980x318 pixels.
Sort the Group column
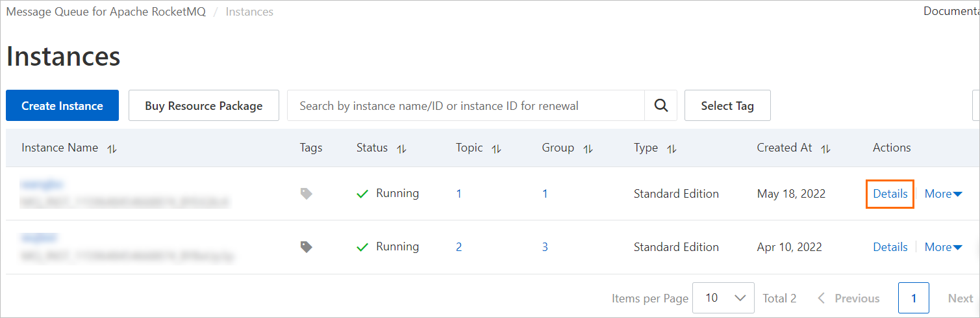coord(588,149)
